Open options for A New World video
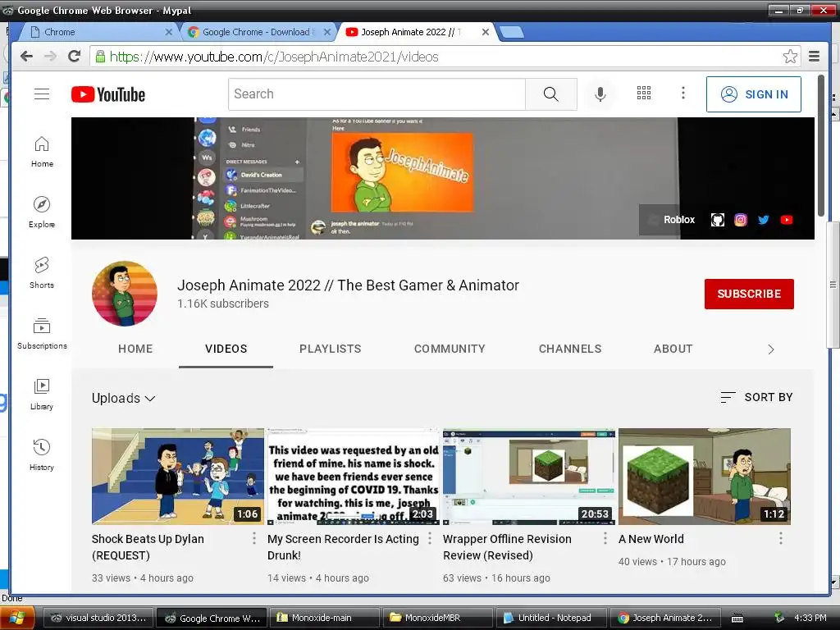The height and width of the screenshot is (630, 840). coord(781,538)
